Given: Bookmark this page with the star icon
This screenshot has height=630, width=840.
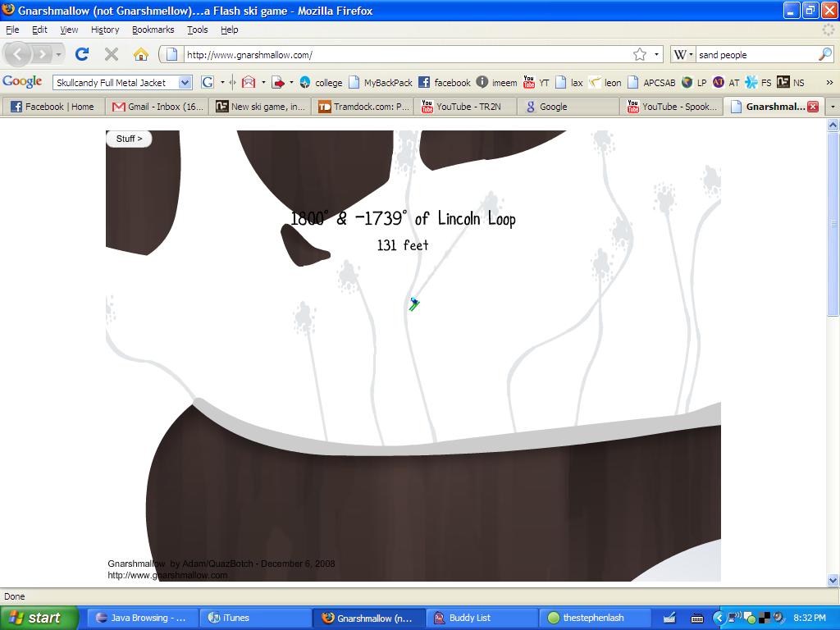Looking at the screenshot, I should coord(639,54).
